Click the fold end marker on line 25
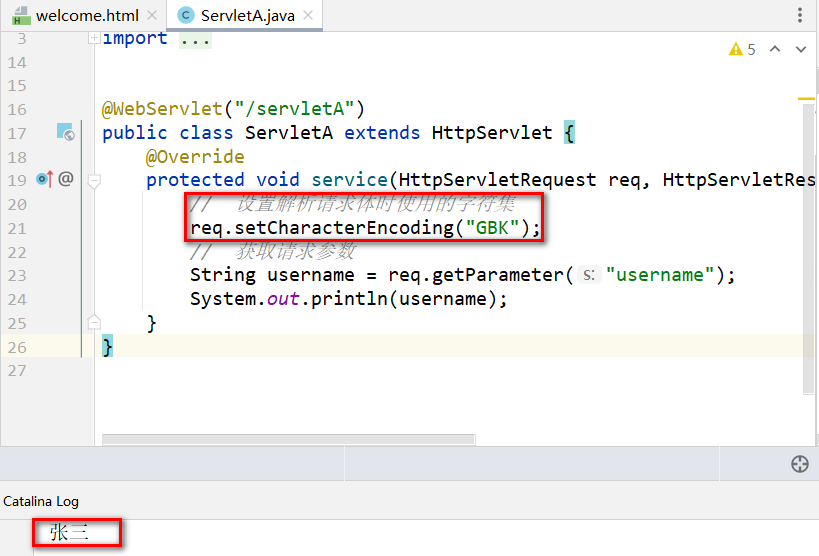 (x=94, y=322)
